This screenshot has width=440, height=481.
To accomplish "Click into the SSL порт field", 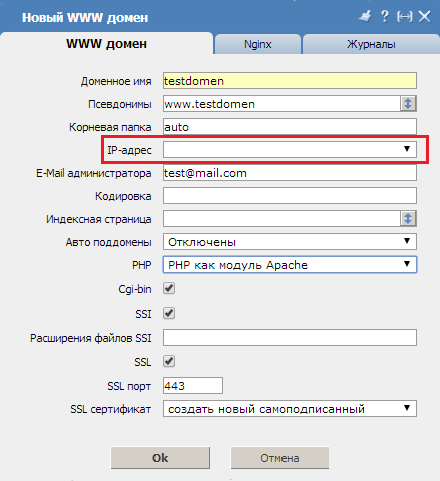I will pyautogui.click(x=193, y=386).
